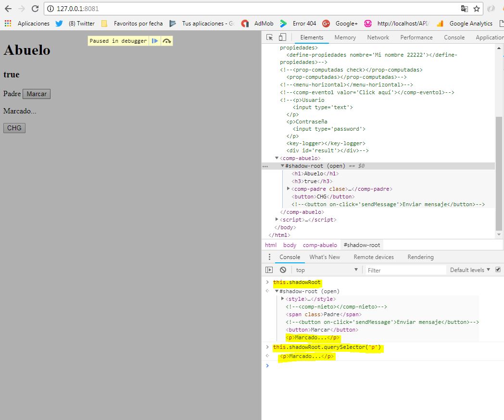
Task: Click the span Padre line in console
Action: pyautogui.click(x=323, y=314)
